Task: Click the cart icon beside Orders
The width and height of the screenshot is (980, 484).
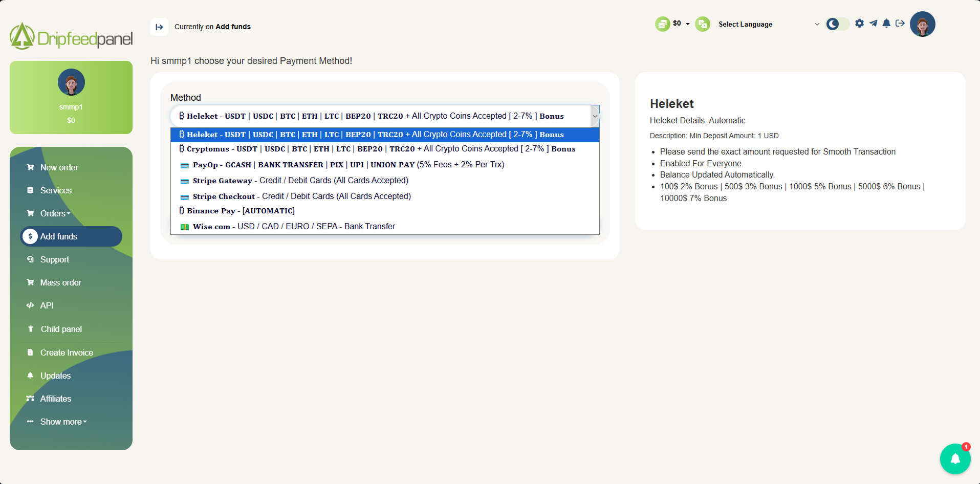Action: point(30,213)
